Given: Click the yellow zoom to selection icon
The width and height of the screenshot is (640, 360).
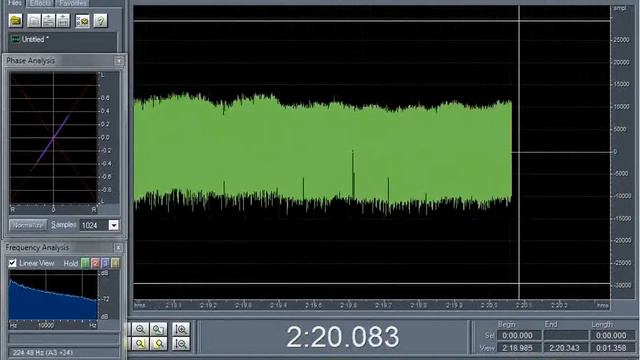Looking at the screenshot, I should [x=140, y=344].
